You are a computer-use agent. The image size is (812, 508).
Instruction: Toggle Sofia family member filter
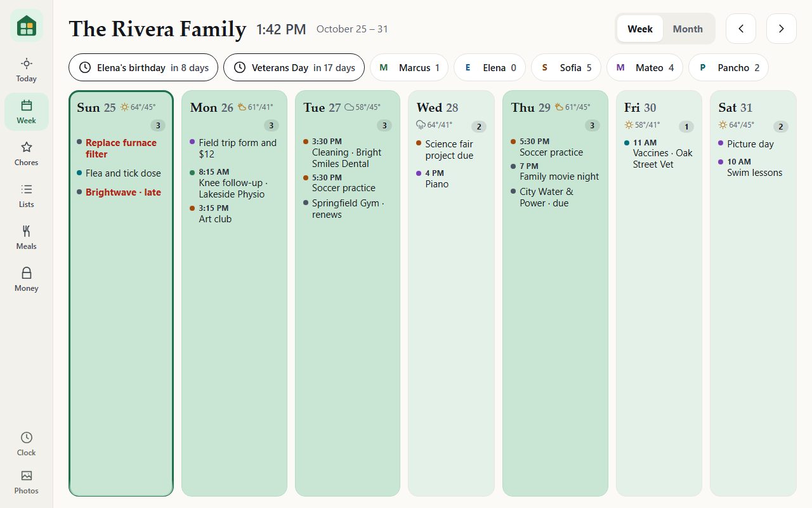click(566, 67)
